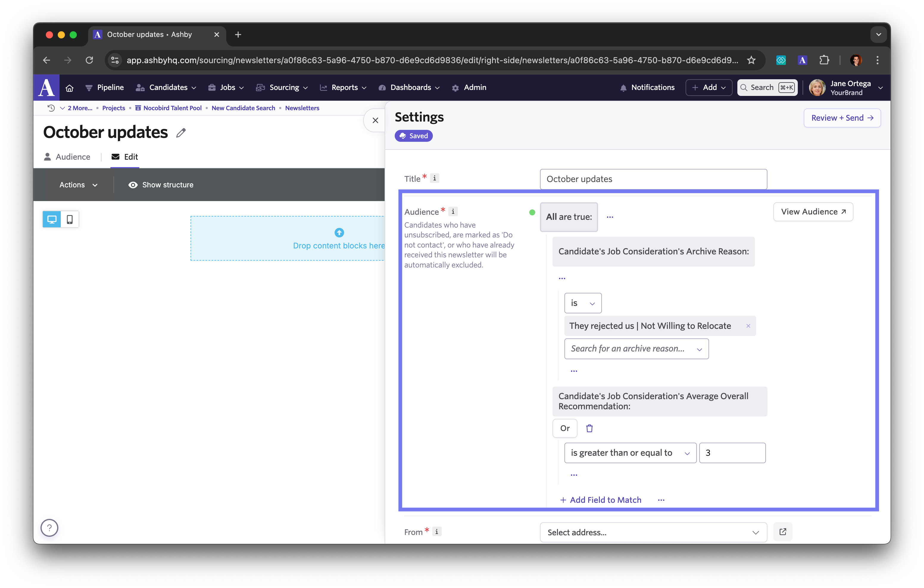This screenshot has width=924, height=588.
Task: Open the 'Select address' From dropdown
Action: click(653, 532)
